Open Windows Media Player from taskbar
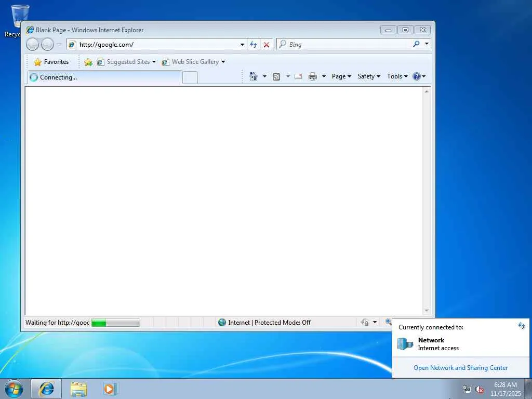The height and width of the screenshot is (399, 532). coord(110,389)
